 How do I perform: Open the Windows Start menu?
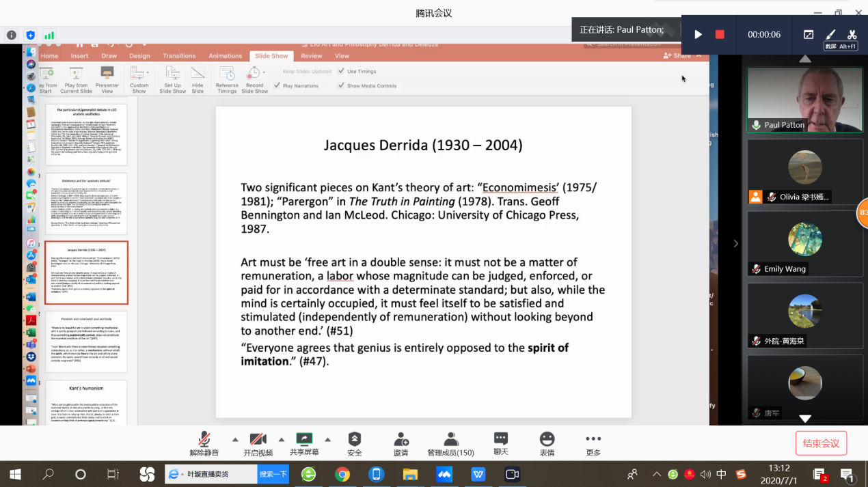point(15,474)
